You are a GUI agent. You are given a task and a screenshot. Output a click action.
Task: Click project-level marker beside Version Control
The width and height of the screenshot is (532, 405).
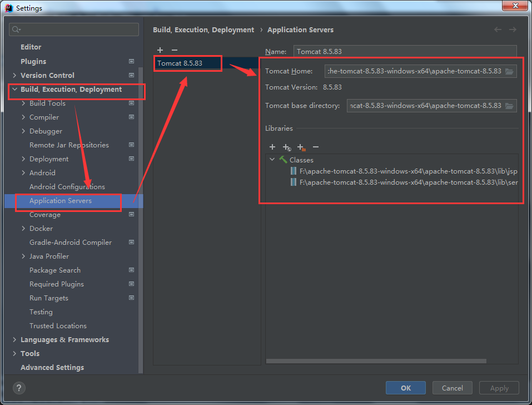coord(131,75)
